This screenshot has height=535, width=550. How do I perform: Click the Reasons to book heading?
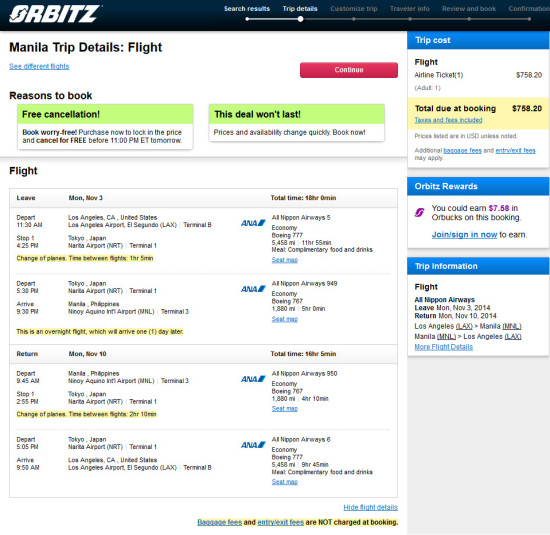tap(51, 95)
